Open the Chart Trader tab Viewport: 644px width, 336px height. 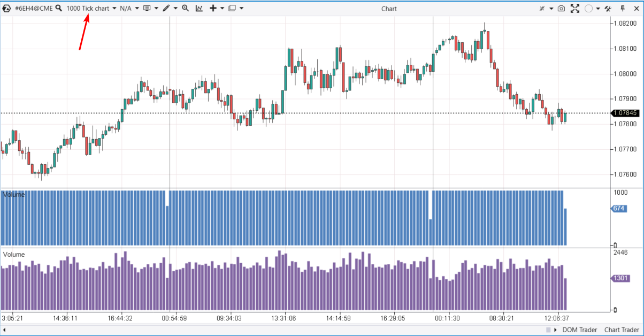click(x=622, y=330)
